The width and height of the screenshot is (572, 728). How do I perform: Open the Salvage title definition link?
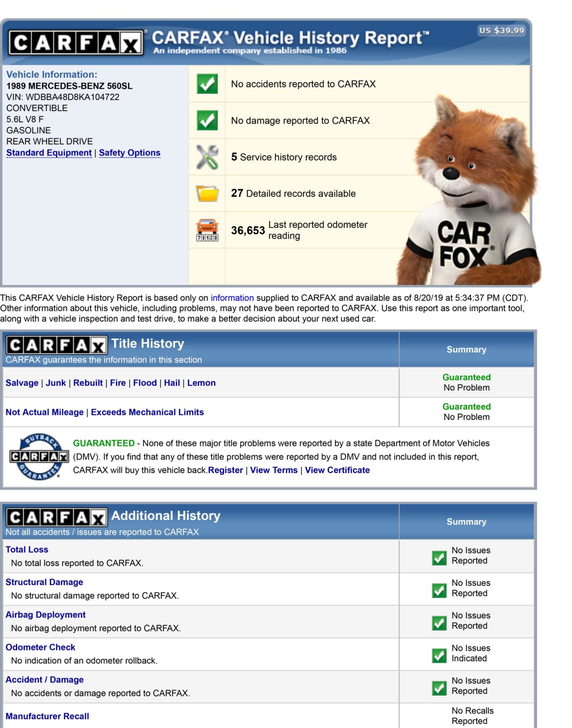pyautogui.click(x=22, y=383)
